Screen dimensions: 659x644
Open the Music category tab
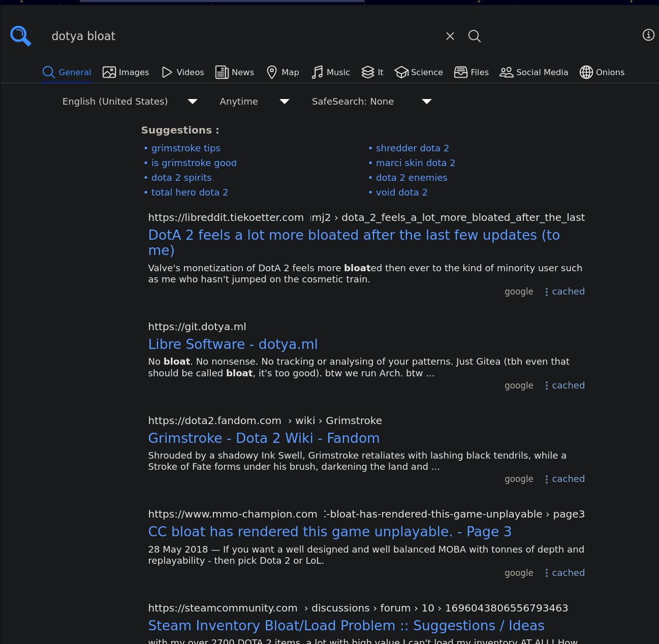[330, 72]
